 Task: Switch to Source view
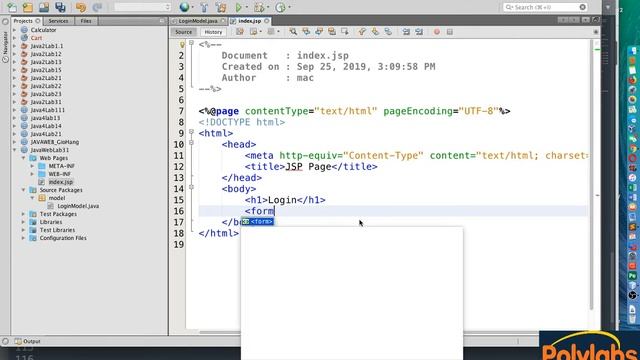click(183, 32)
